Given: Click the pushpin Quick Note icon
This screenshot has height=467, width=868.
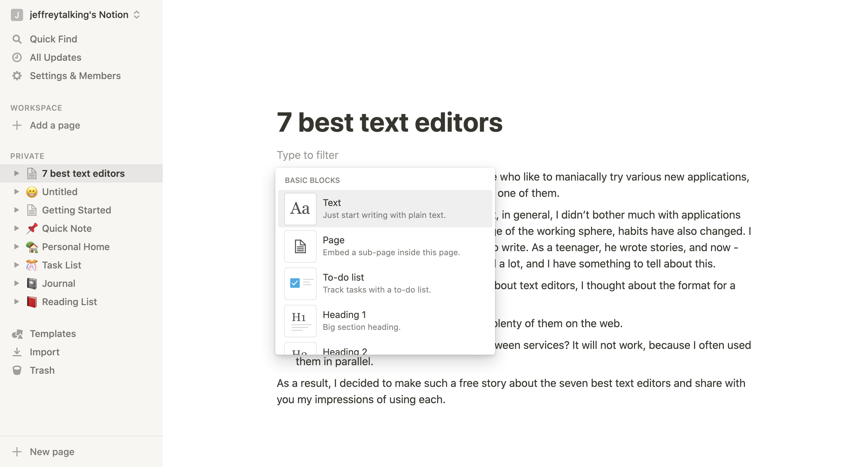Looking at the screenshot, I should pyautogui.click(x=32, y=228).
